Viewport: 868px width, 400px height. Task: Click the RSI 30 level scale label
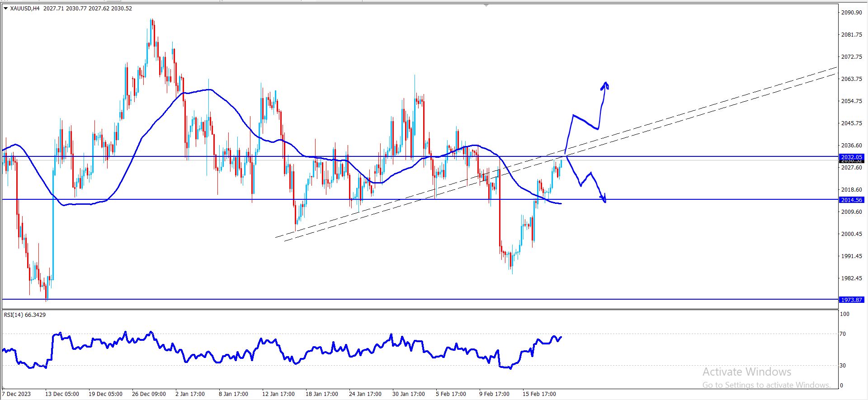(x=843, y=365)
